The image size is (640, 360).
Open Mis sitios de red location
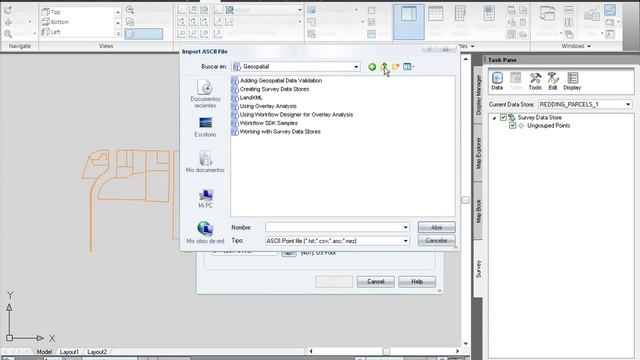(x=205, y=232)
